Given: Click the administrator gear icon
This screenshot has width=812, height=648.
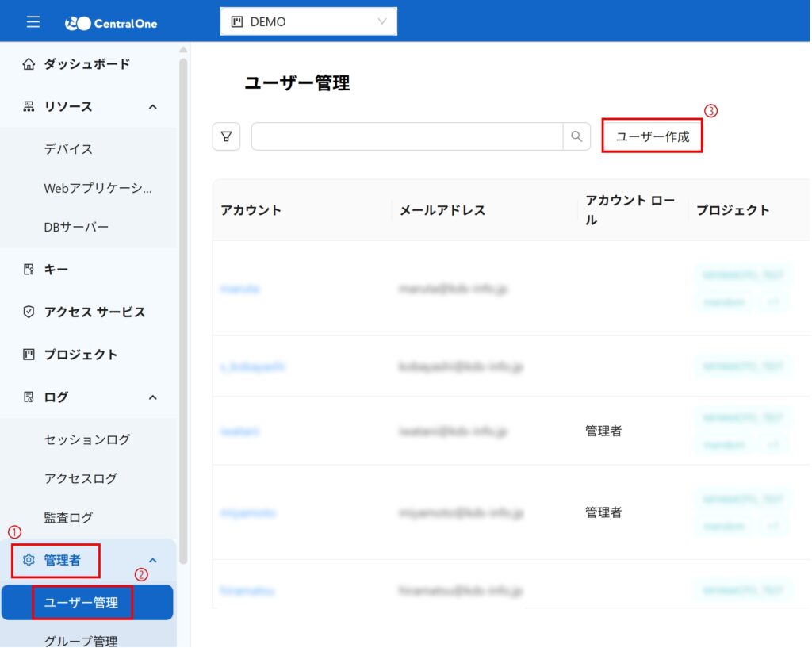Looking at the screenshot, I should pyautogui.click(x=29, y=561).
